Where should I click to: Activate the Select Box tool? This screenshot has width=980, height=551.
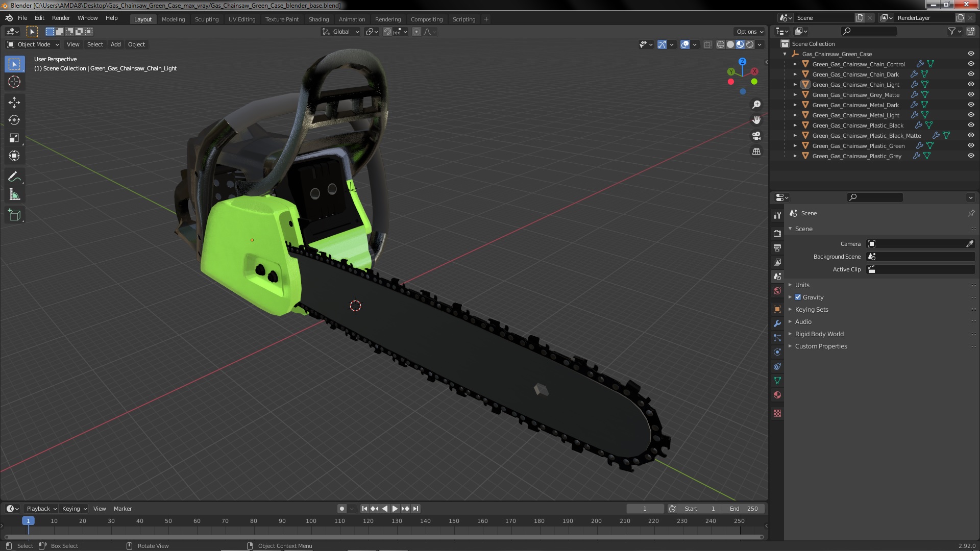(x=14, y=64)
